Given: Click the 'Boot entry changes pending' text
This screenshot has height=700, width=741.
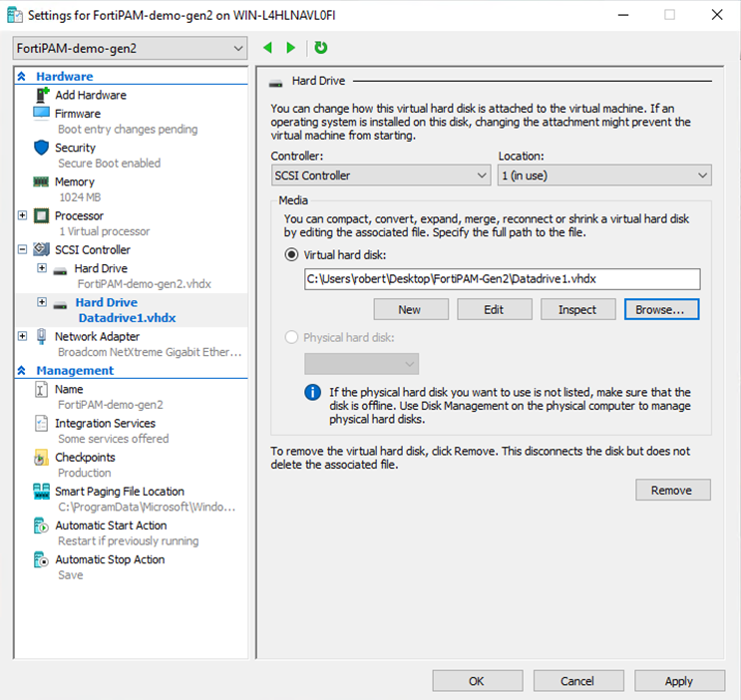Looking at the screenshot, I should (x=128, y=130).
